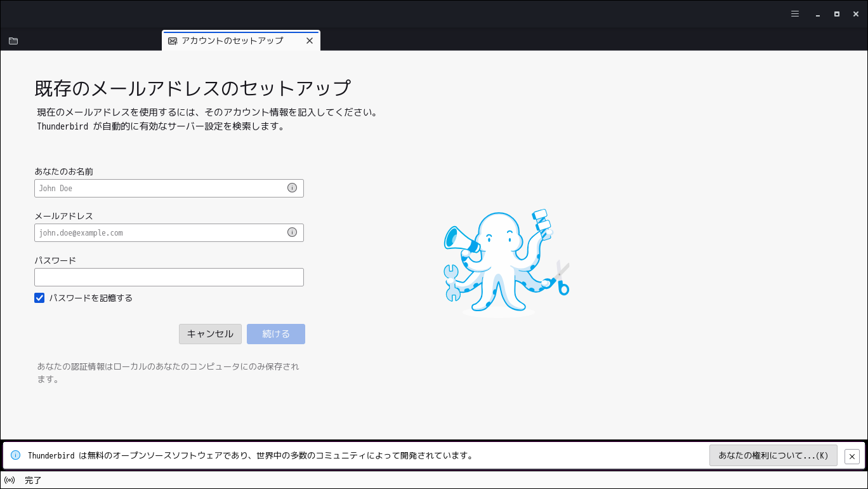Focus the パスワード input field
Image resolution: width=868 pixels, height=489 pixels.
click(169, 277)
